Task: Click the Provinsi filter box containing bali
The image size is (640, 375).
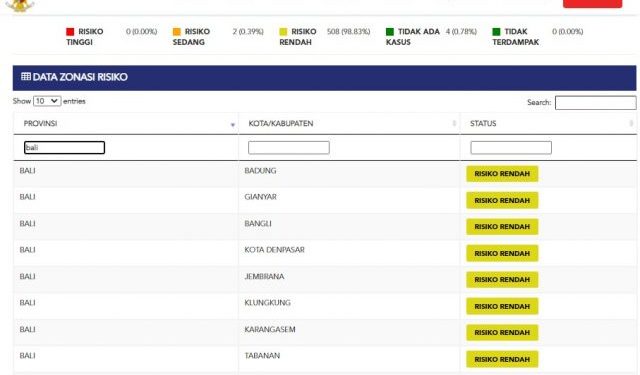Action: 64,147
